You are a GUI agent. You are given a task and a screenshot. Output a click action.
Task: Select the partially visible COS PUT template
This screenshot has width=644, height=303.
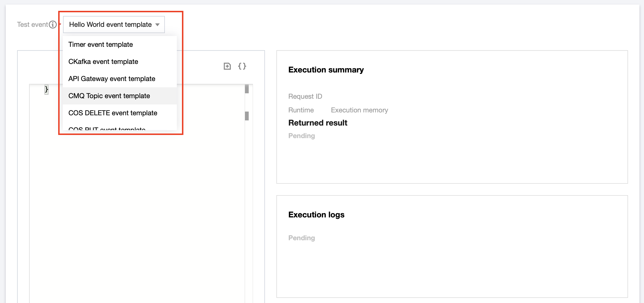point(107,128)
